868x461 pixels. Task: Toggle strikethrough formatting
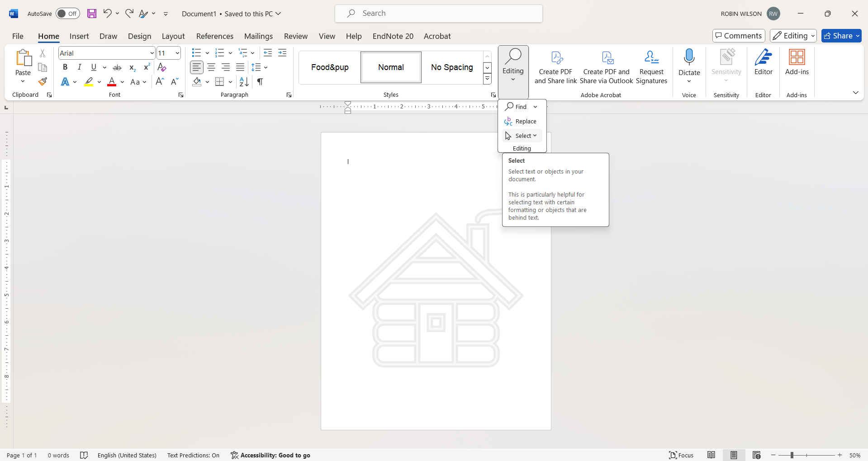click(x=117, y=67)
